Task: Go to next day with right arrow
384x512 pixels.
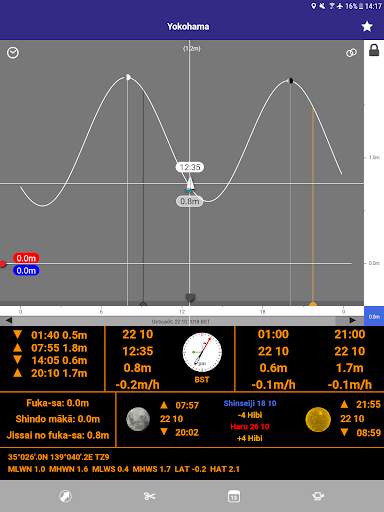Action: pos(352,321)
